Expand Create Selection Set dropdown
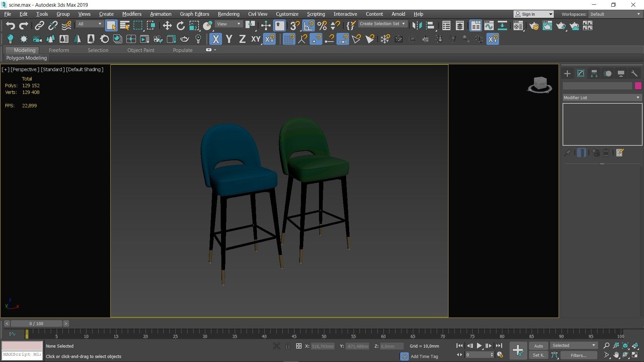Image resolution: width=644 pixels, height=362 pixels. pos(383,24)
